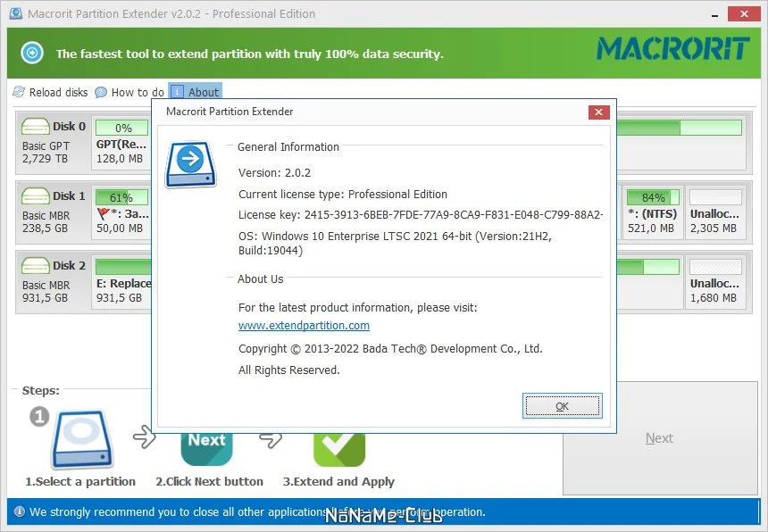Viewport: 768px width, 532px height.
Task: Click the round arrow icon in green banner
Action: [32, 53]
